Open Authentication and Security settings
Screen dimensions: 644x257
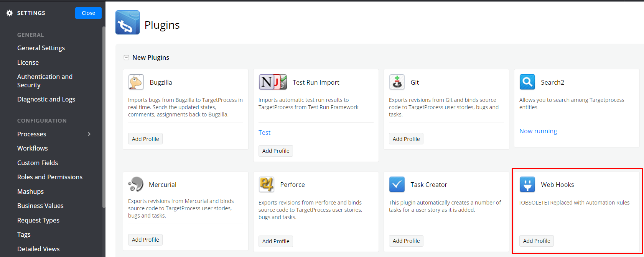[x=45, y=81]
